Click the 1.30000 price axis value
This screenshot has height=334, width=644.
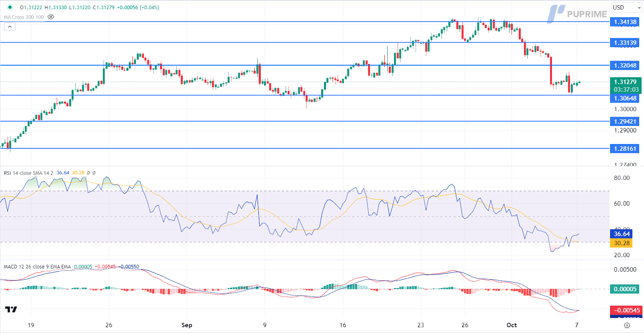(x=625, y=109)
